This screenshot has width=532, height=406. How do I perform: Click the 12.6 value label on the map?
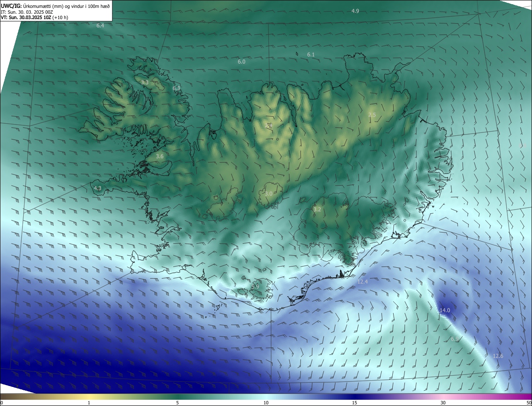click(x=498, y=356)
